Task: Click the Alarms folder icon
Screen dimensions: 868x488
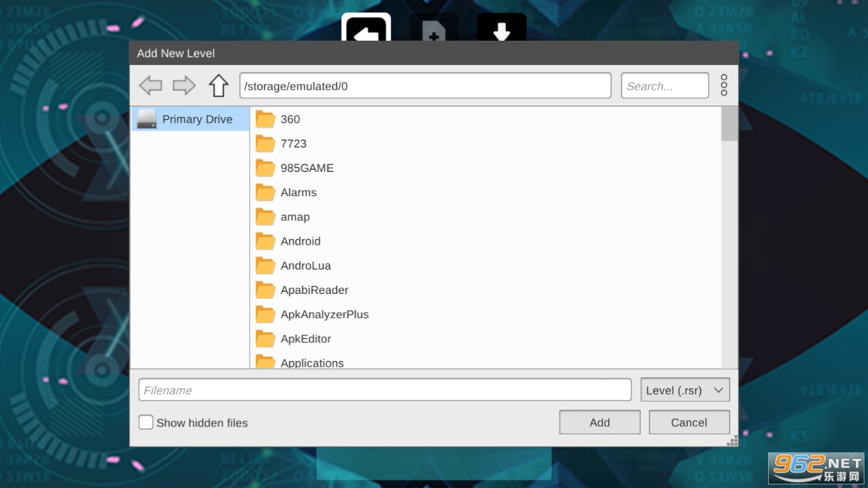Action: click(266, 193)
